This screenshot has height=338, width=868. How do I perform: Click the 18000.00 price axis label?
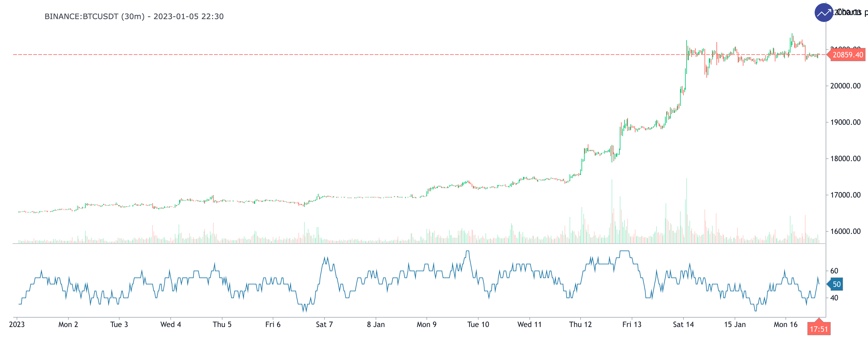pyautogui.click(x=845, y=159)
